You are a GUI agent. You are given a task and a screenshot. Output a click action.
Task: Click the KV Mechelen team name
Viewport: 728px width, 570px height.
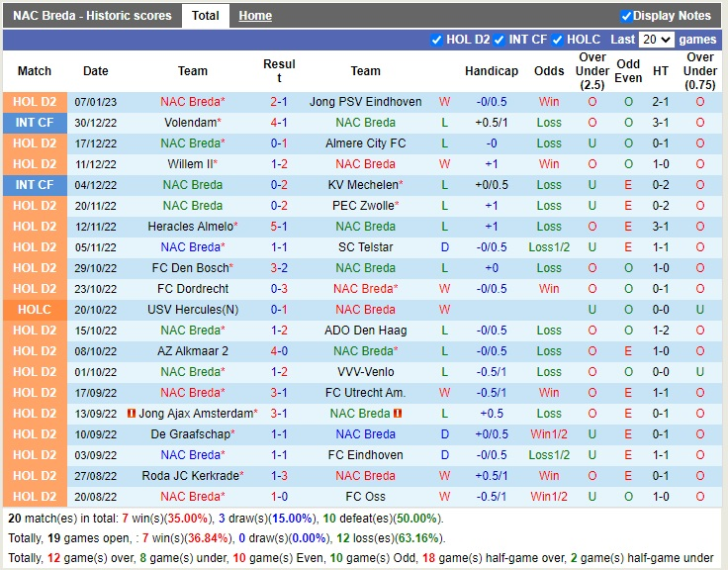pos(365,185)
